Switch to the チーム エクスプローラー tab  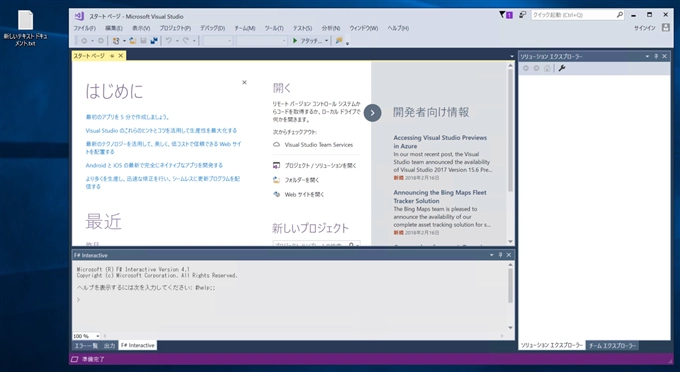[612, 346]
